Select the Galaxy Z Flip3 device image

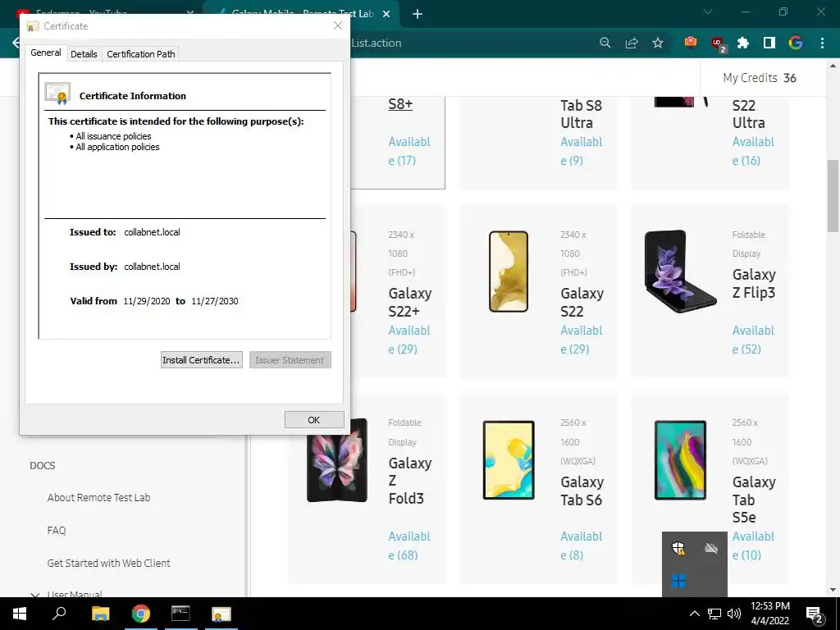(680, 272)
